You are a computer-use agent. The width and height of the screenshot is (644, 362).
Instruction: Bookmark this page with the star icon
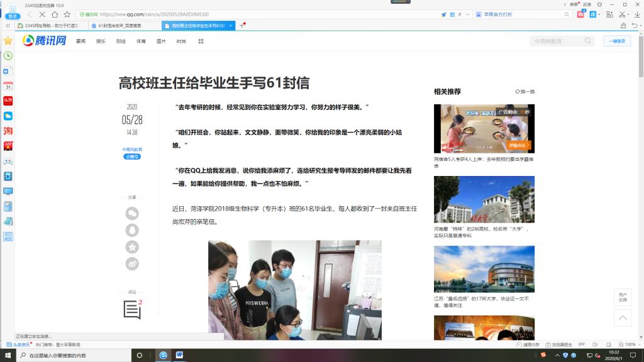pyautogui.click(x=67, y=14)
